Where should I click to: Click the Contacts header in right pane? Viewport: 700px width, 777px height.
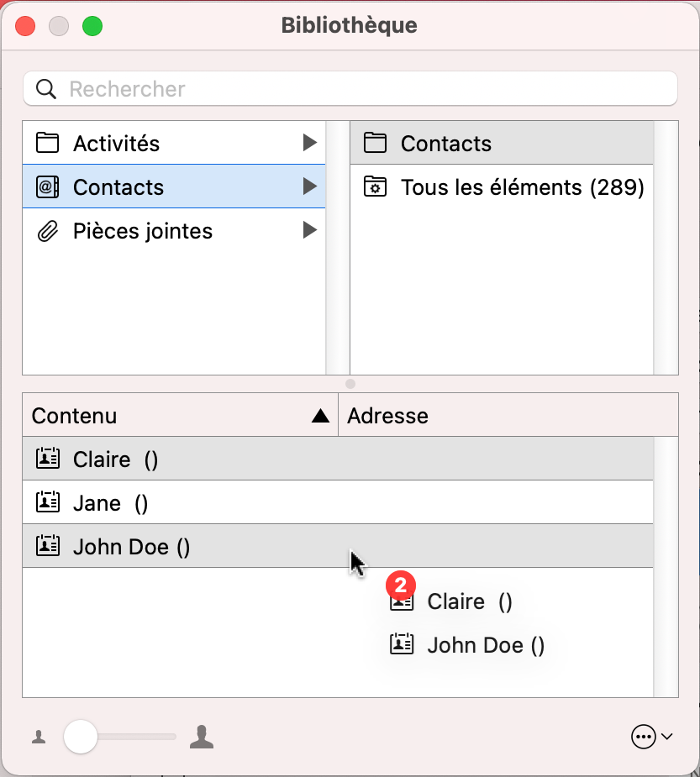click(445, 143)
